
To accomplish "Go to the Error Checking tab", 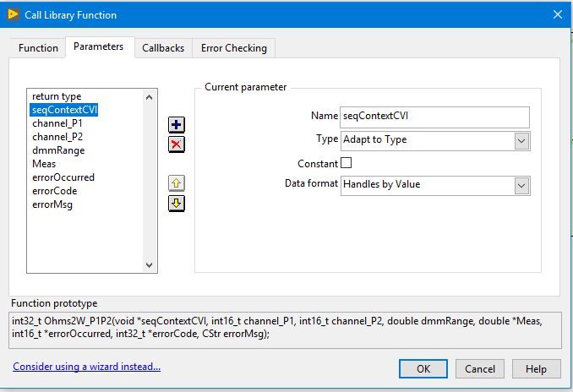I will [x=234, y=48].
